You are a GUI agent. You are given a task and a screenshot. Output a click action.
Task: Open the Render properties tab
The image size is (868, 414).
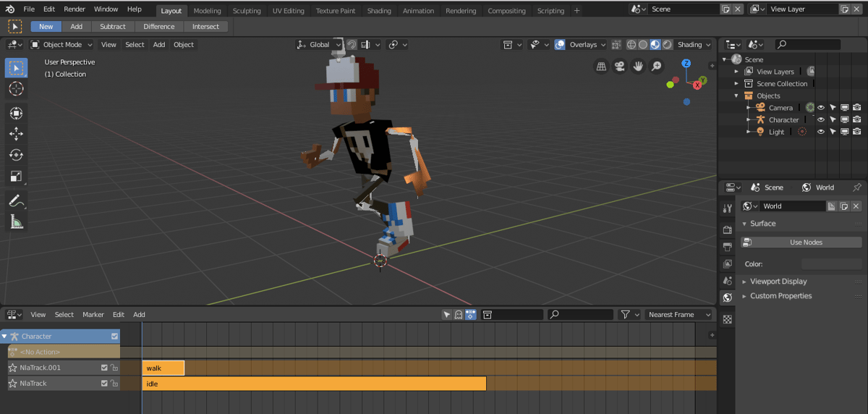tap(728, 229)
